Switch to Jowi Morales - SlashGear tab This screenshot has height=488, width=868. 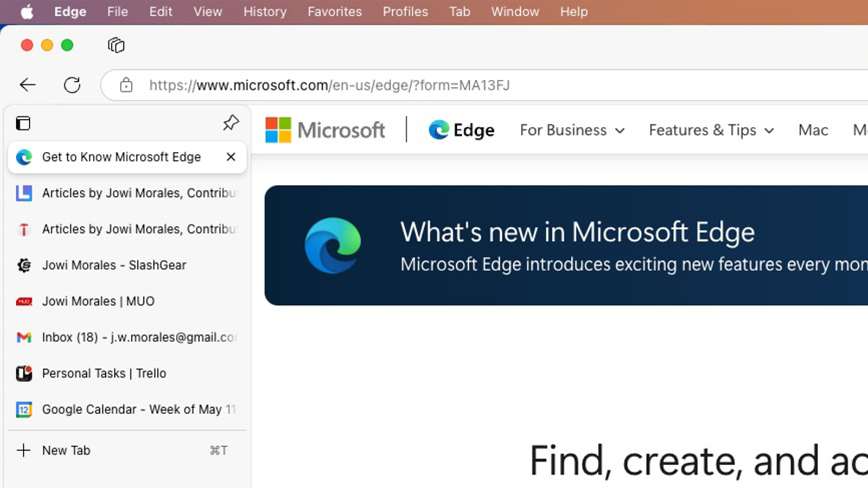[127, 265]
